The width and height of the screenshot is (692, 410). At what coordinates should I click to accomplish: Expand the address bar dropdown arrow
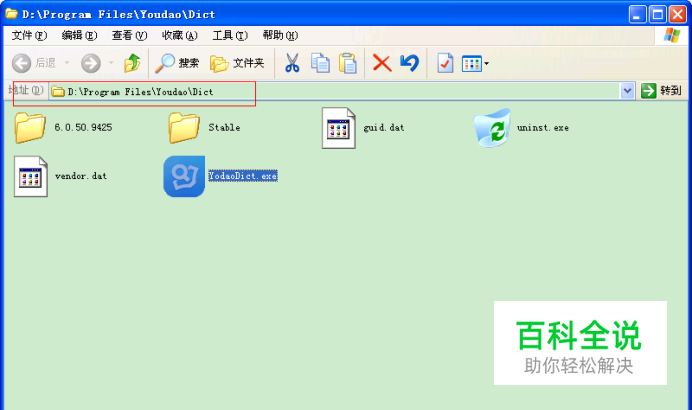tap(627, 91)
